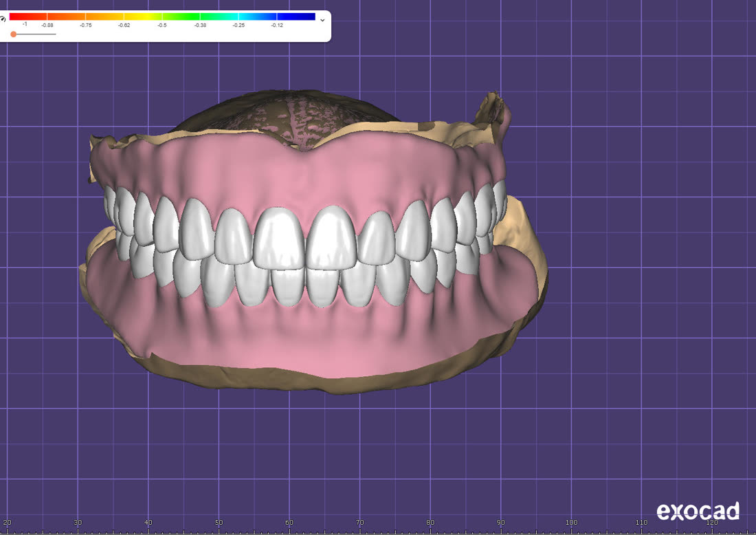Click the "-0.75" scale value
The width and height of the screenshot is (756, 535).
coord(85,25)
